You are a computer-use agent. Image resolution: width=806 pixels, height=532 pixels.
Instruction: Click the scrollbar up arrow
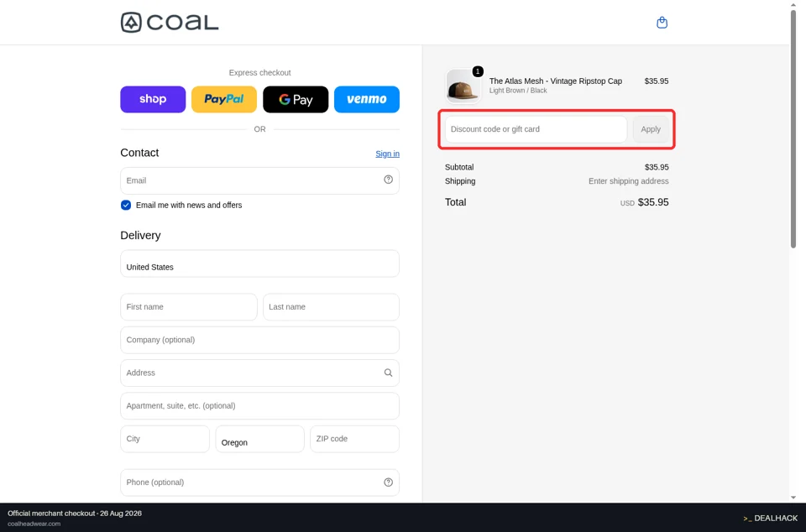(793, 5)
